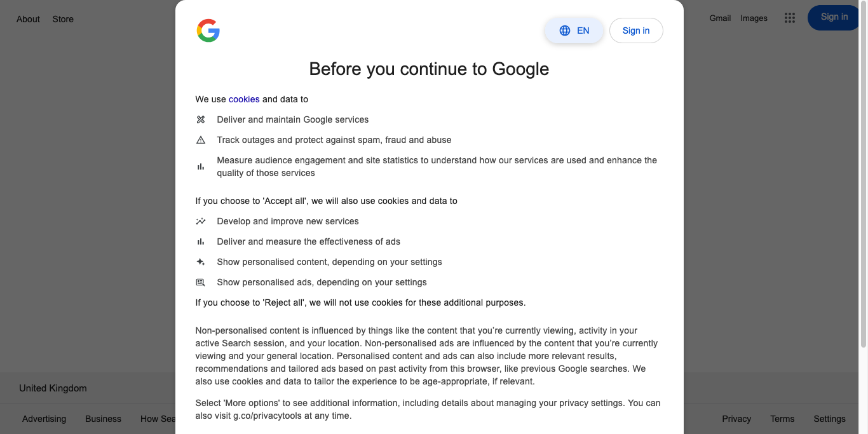Click the Privacy link in the footer
The width and height of the screenshot is (868, 434).
pyautogui.click(x=736, y=419)
